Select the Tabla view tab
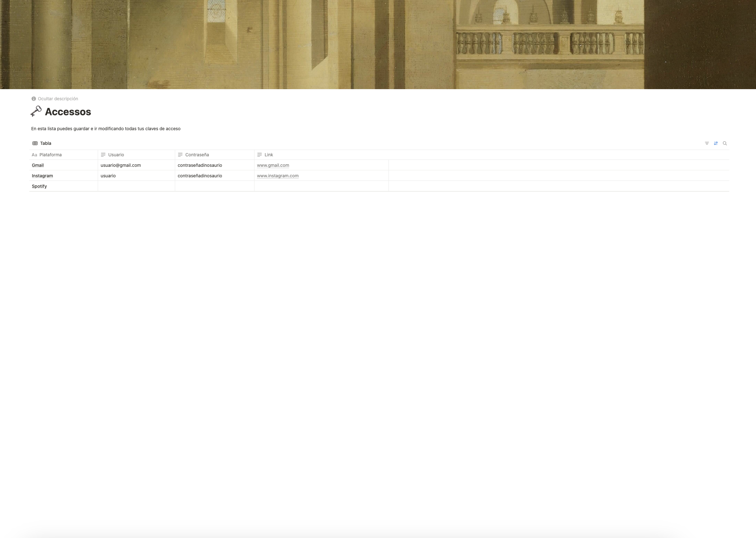Image resolution: width=756 pixels, height=538 pixels. point(46,144)
